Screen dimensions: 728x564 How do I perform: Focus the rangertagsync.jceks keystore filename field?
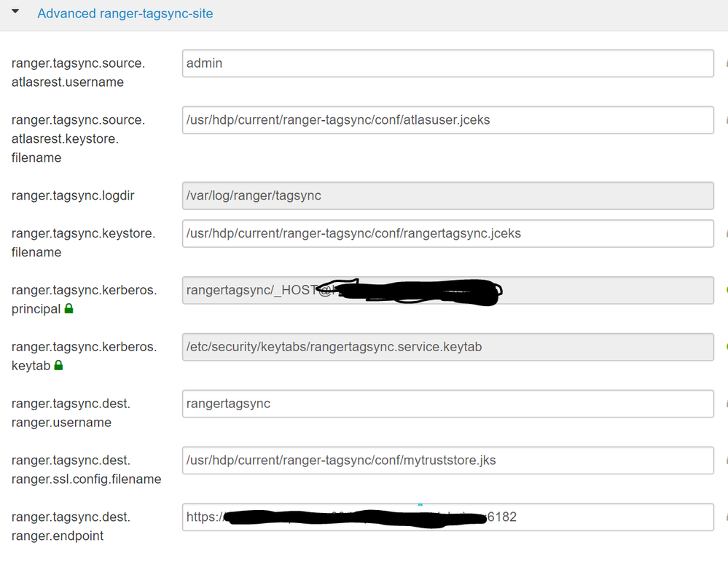pos(447,233)
